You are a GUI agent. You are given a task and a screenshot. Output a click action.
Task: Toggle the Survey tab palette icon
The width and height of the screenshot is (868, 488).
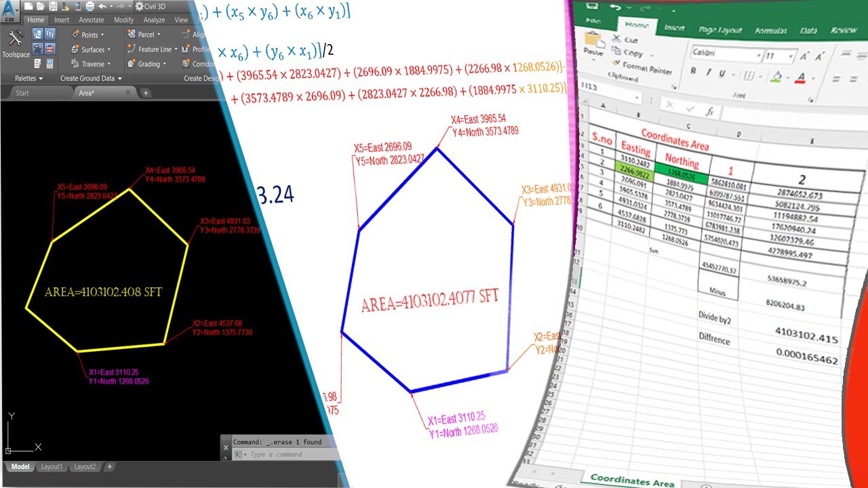(37, 49)
